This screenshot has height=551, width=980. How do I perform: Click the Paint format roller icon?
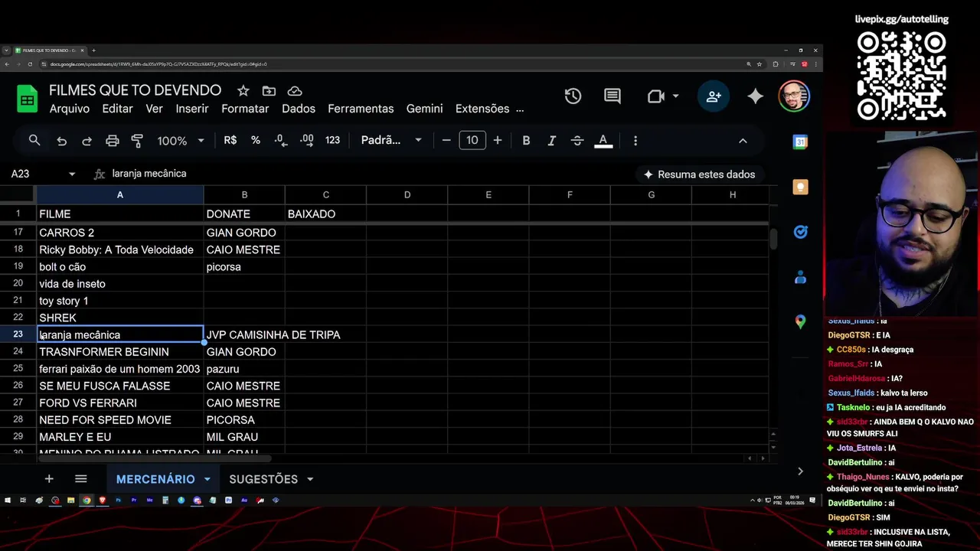pos(138,141)
